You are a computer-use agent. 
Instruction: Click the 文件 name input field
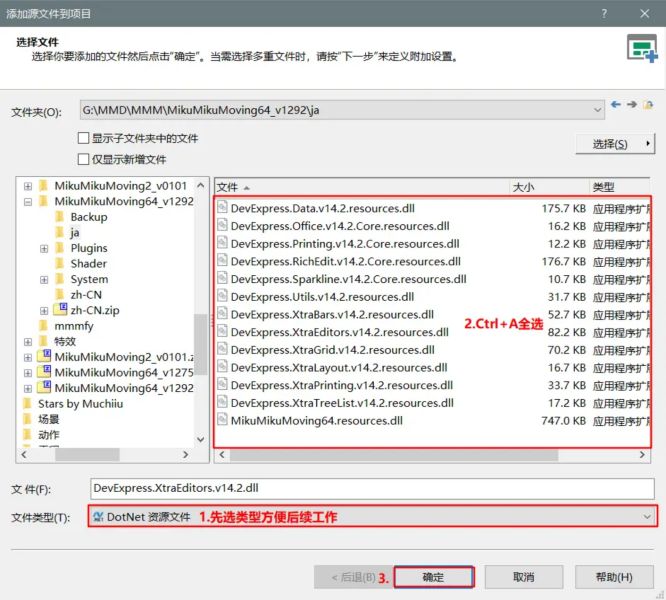point(370,489)
